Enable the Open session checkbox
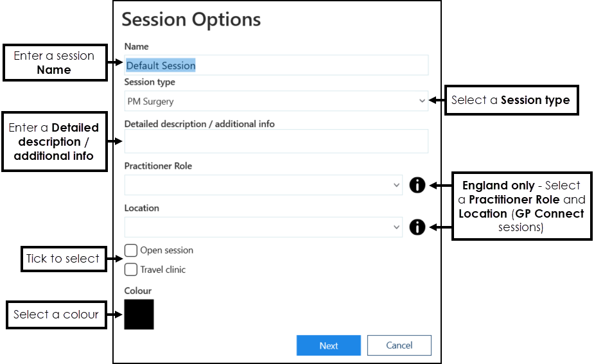594x364 pixels. [x=131, y=250]
